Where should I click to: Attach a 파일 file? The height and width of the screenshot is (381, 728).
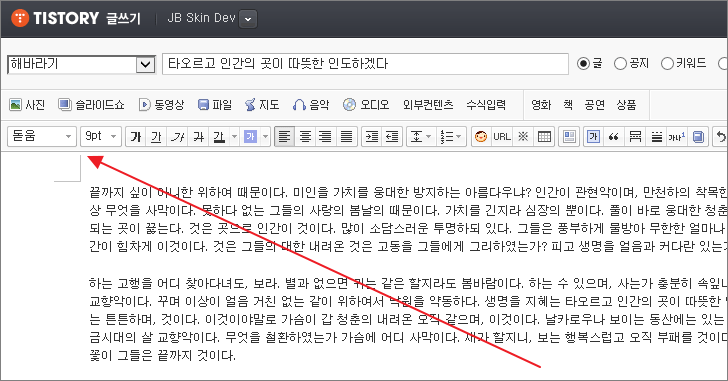214,105
